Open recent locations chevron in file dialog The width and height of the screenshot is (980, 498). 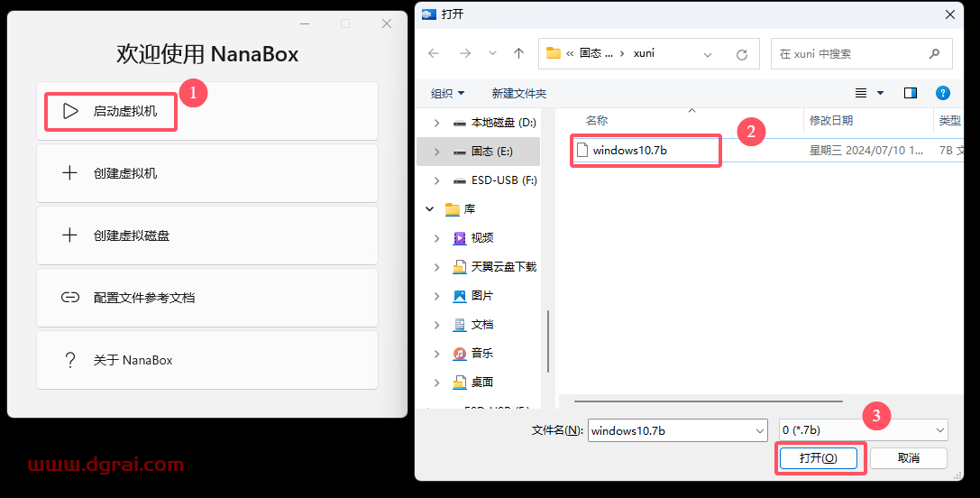click(492, 54)
